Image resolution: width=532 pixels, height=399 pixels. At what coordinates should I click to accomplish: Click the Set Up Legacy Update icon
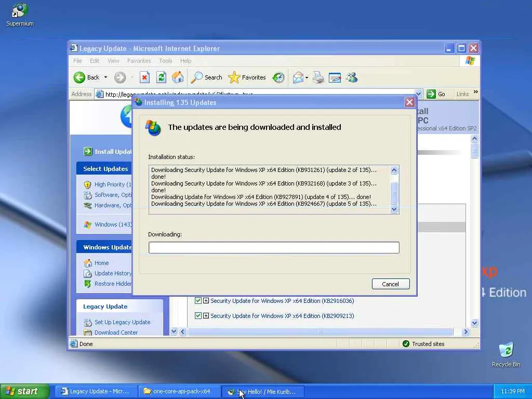click(x=88, y=322)
